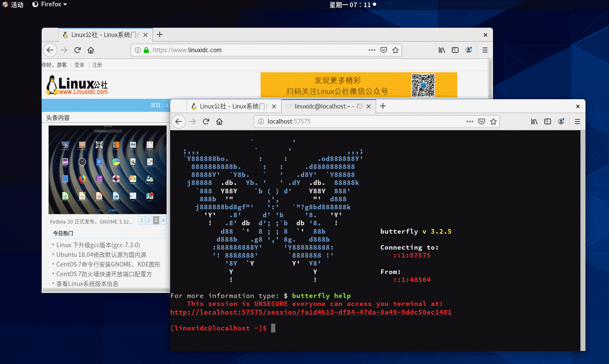Open page actions menu in rear window
Screen dimensions: 609x364
coord(372,50)
